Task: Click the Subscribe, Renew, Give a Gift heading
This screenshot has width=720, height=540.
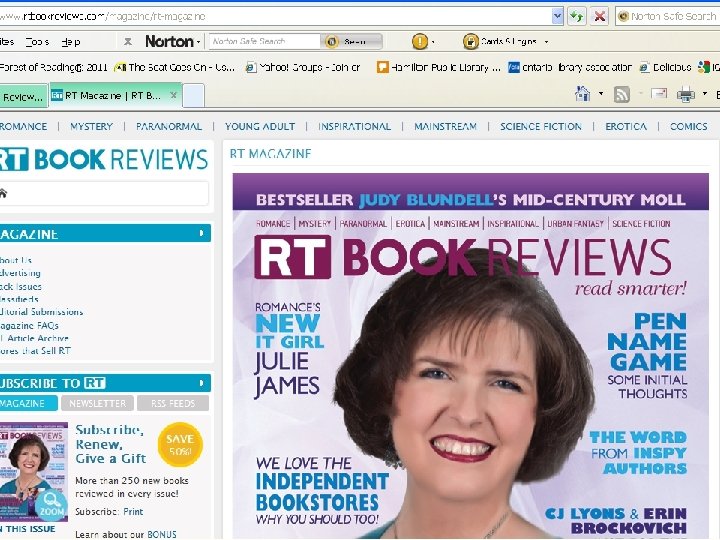Action: pyautogui.click(x=111, y=444)
